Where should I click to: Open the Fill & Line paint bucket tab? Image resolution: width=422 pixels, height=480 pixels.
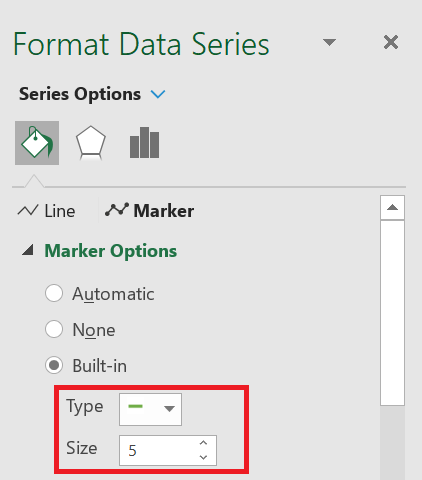pyautogui.click(x=37, y=143)
